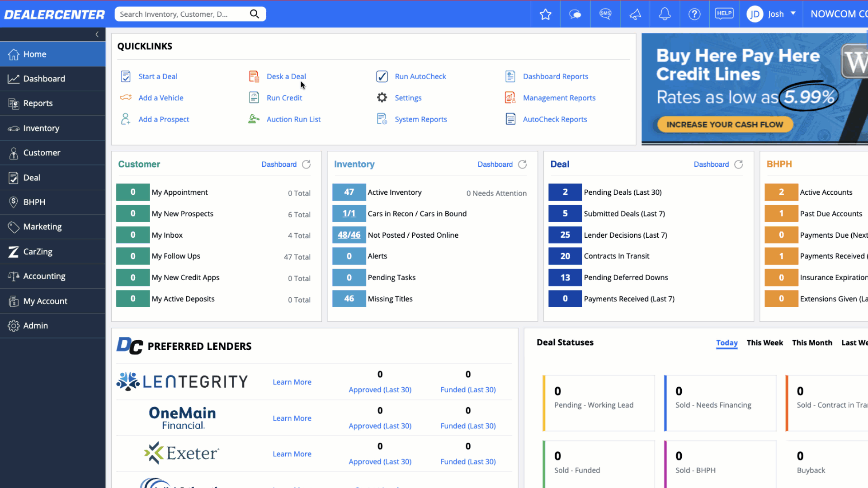Click the 20 Contracts In Transit count
This screenshot has width=868, height=488.
565,256
